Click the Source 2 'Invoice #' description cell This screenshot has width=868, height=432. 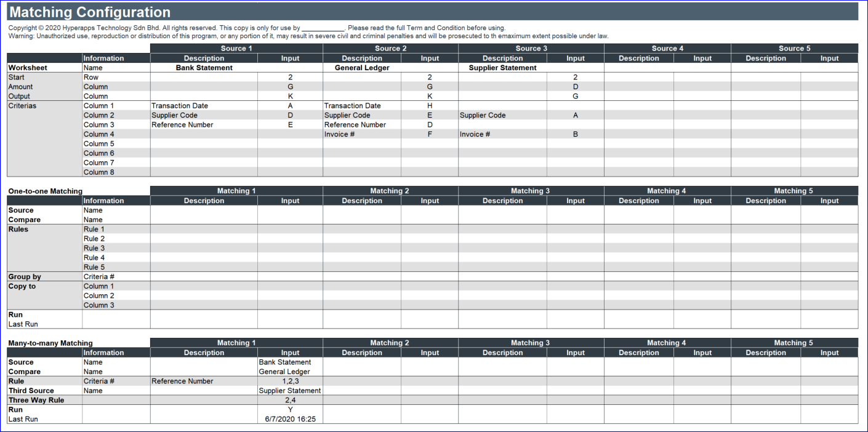point(362,134)
